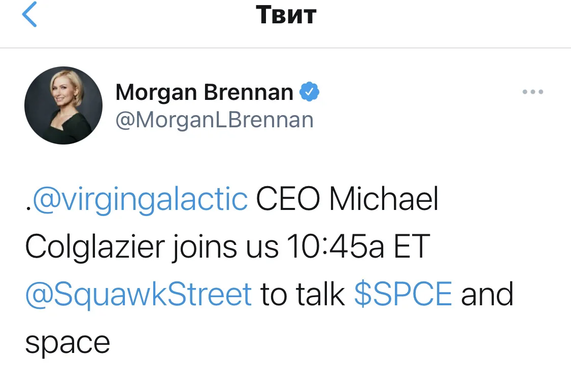Open the $SPCE cashtag
The height and width of the screenshot is (392, 571).
click(x=403, y=294)
